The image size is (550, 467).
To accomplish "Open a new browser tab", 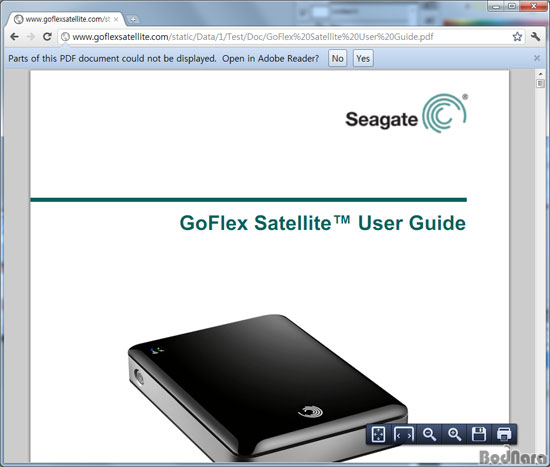I will (133, 20).
